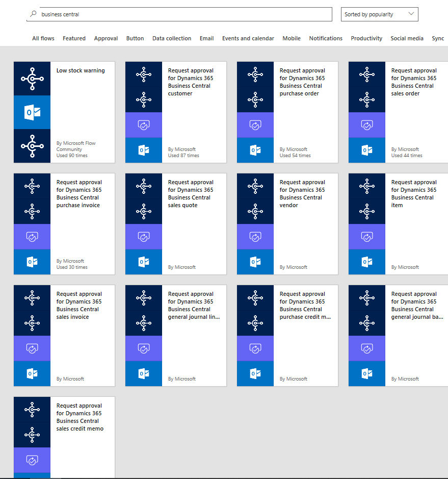The image size is (448, 479).
Task: Click the Outlook icon on item approval card
Action: 367,262
